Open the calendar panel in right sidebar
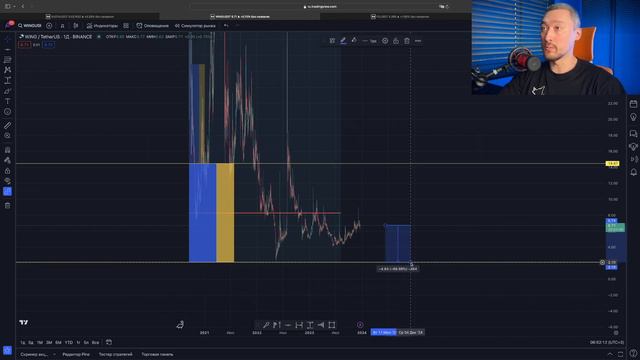This screenshot has height=360, width=640. 633,104
